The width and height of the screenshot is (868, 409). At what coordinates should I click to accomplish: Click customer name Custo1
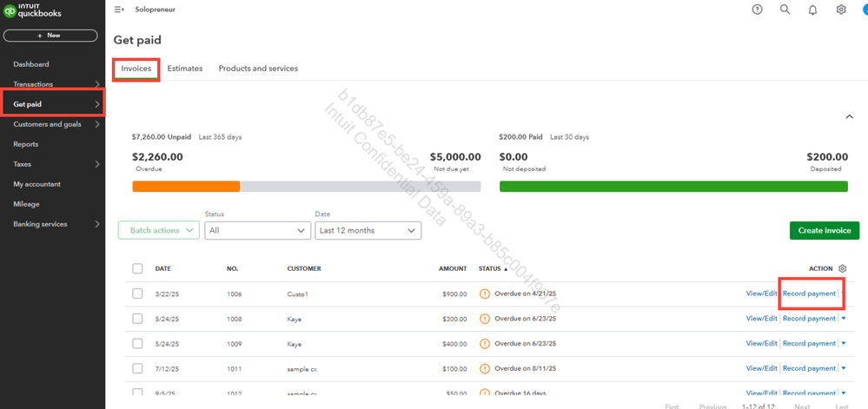point(297,294)
